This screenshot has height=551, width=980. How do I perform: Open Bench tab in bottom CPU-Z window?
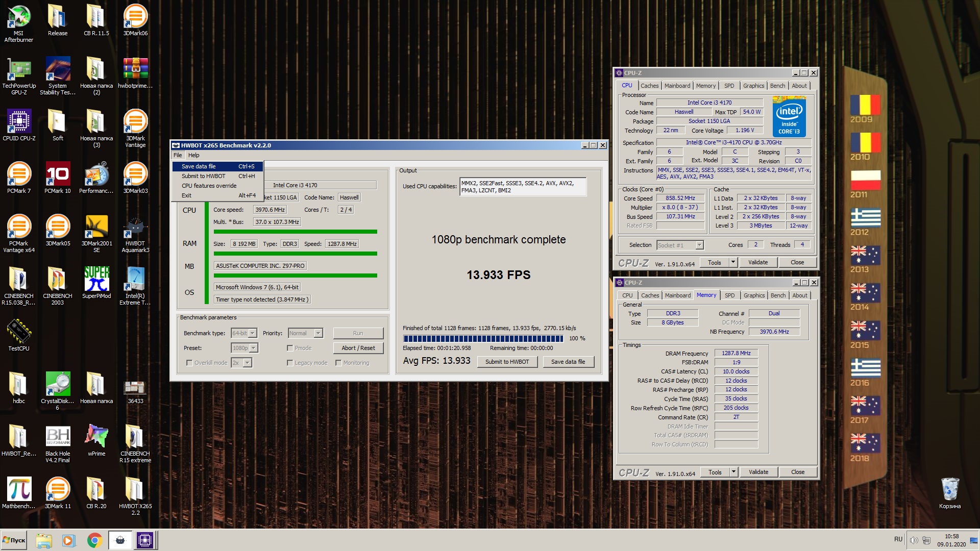(x=778, y=295)
